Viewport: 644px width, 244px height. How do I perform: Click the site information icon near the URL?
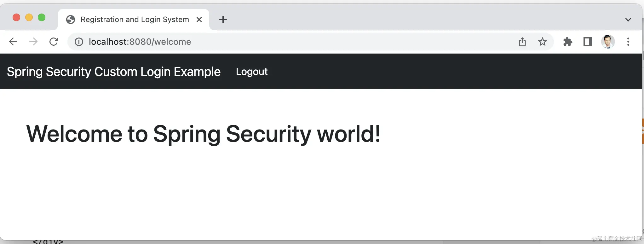[78, 42]
